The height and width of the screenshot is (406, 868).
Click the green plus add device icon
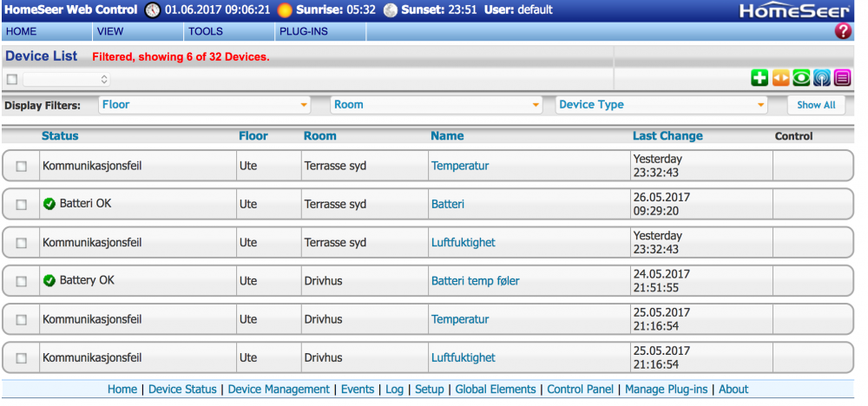[759, 78]
